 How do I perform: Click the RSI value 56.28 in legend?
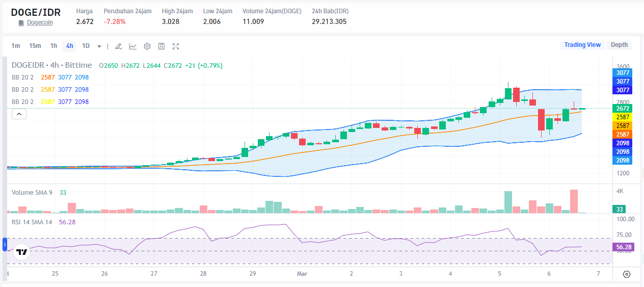point(67,222)
